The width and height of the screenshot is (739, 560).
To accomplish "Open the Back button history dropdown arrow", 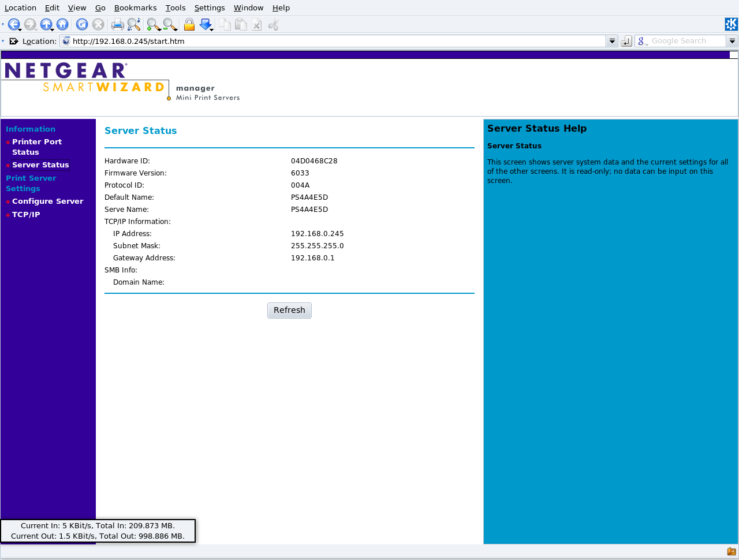I will [x=20, y=29].
